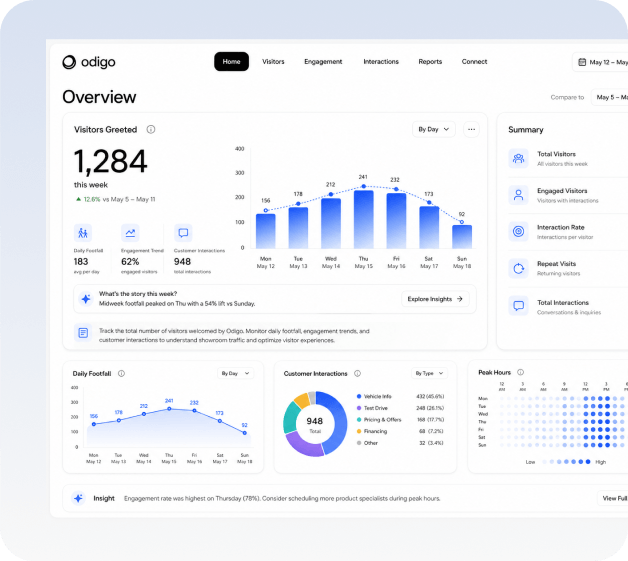Click the Repeat Visits summary row title

[x=556, y=263]
